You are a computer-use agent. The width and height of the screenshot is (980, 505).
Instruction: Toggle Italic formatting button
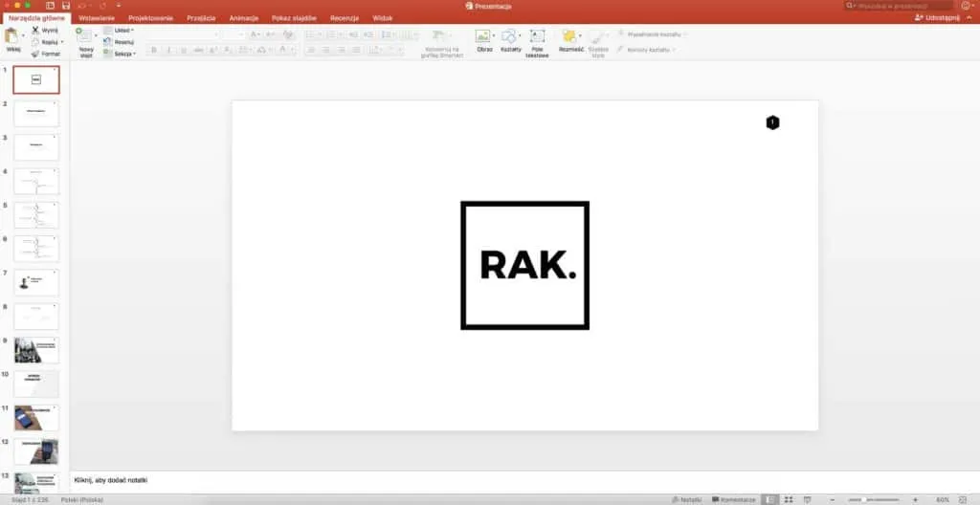coord(168,50)
